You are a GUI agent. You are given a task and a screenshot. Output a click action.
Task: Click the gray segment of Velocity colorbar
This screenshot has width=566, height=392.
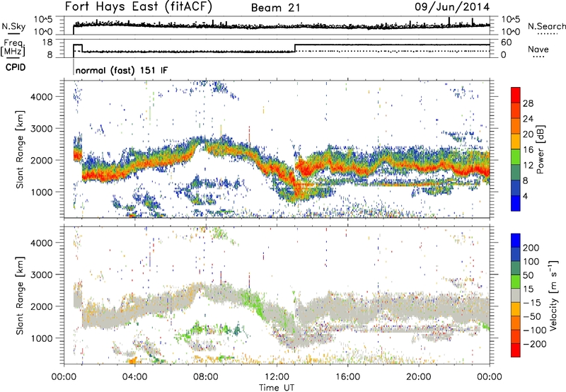pyautogui.click(x=516, y=295)
